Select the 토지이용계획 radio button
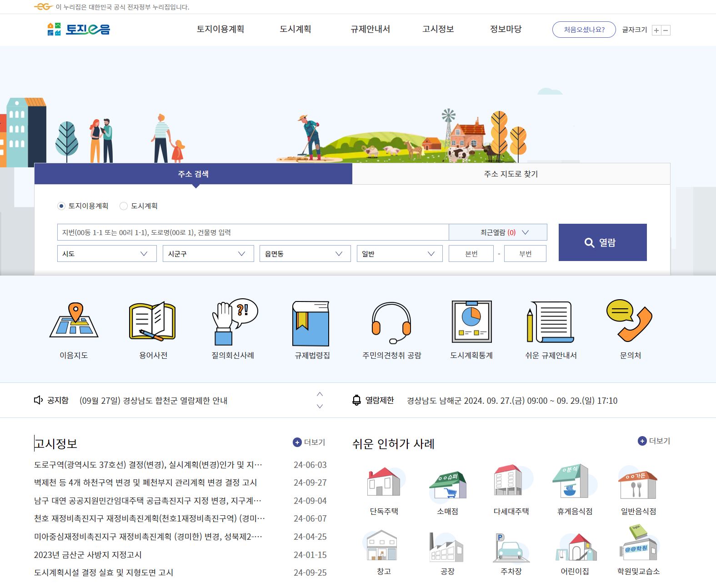This screenshot has width=716, height=588. pyautogui.click(x=61, y=206)
